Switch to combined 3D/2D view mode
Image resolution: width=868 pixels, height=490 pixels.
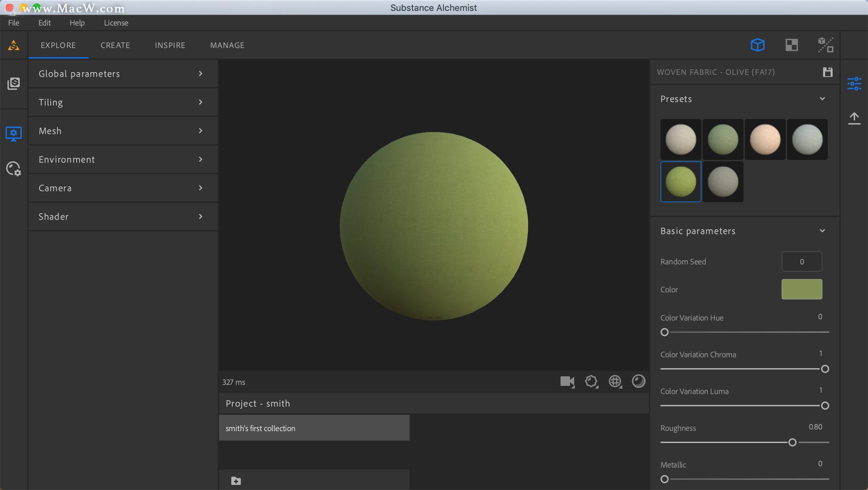[825, 45]
